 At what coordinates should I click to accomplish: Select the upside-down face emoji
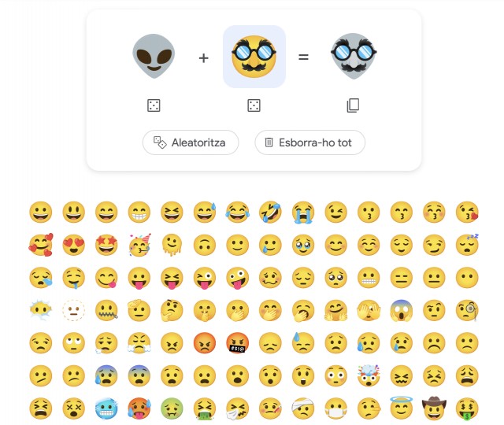205,245
